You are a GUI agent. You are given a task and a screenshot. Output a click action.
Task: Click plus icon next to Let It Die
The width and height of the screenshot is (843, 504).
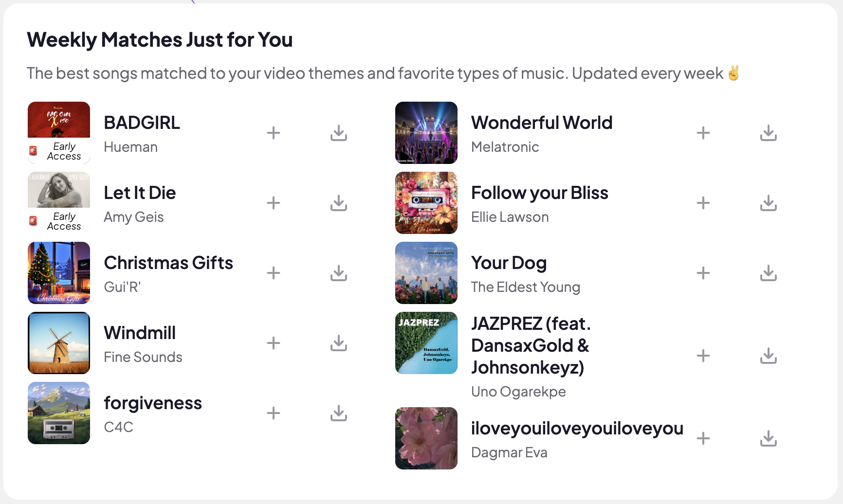pyautogui.click(x=274, y=203)
